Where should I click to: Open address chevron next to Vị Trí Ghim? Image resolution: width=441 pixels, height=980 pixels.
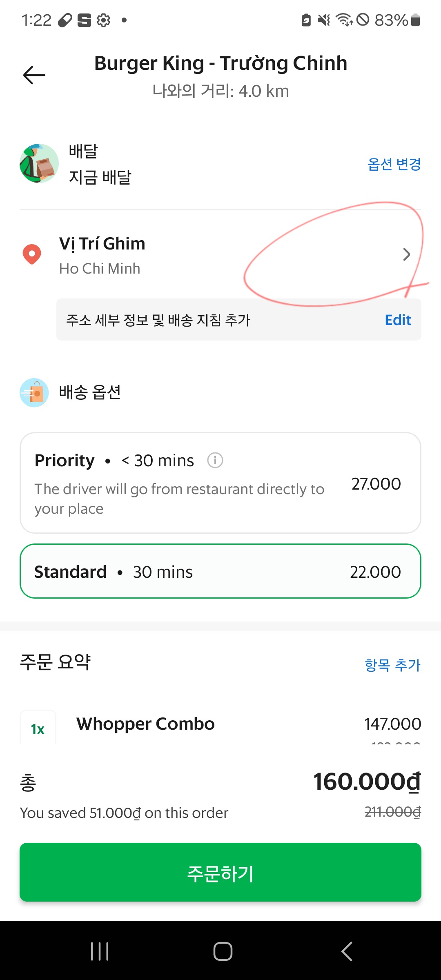tap(406, 254)
